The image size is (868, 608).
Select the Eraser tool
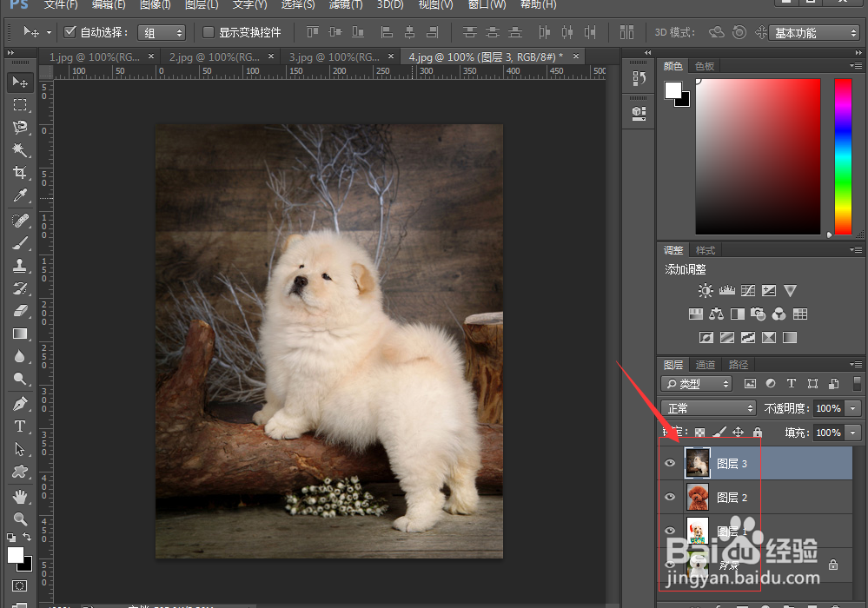tap(20, 311)
